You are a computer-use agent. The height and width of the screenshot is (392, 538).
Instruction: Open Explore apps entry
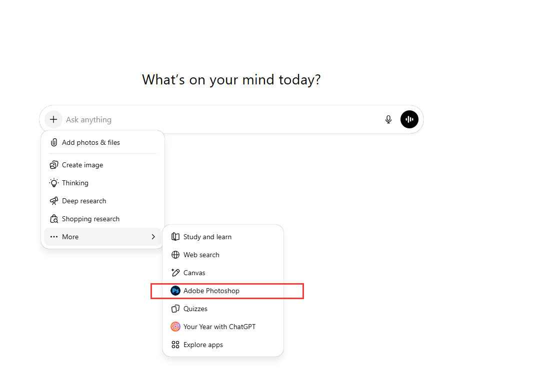click(x=203, y=345)
